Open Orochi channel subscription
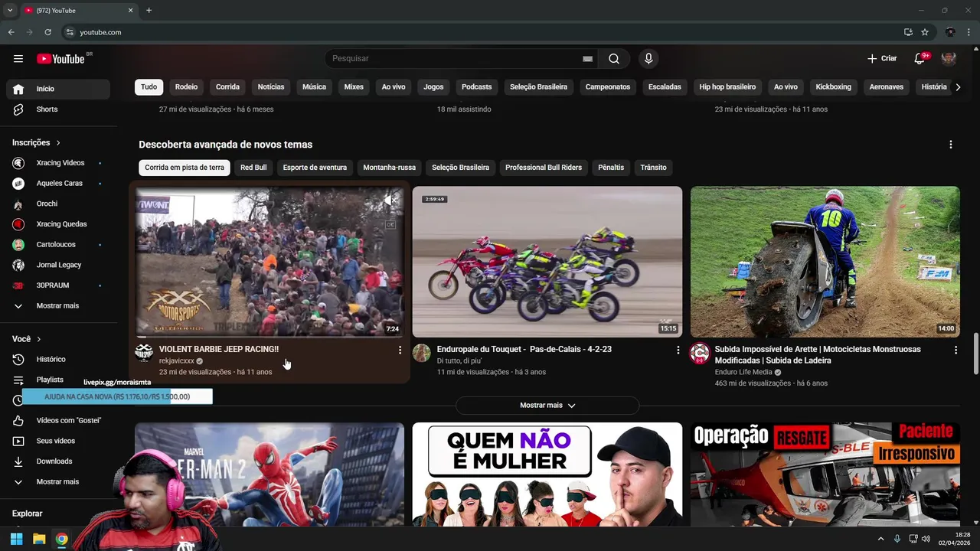Viewport: 980px width, 551px height. point(58,204)
